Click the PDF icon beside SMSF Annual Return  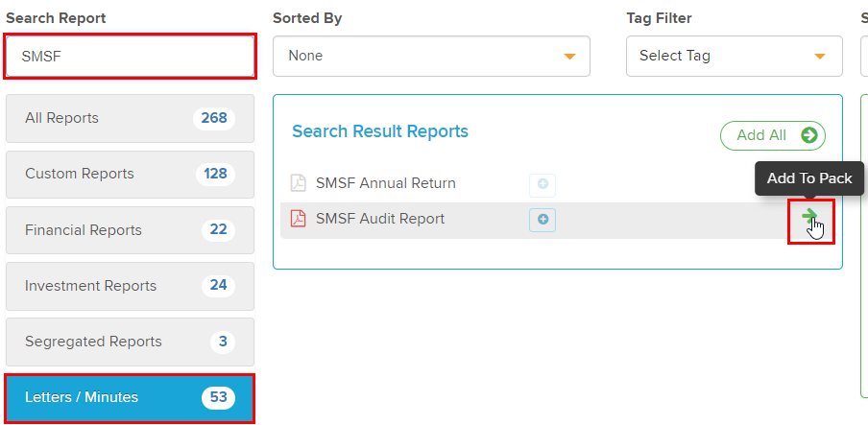(298, 183)
